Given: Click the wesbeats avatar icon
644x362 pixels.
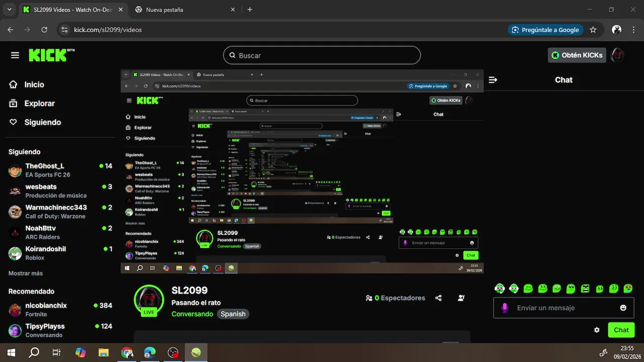Looking at the screenshot, I should 15,191.
